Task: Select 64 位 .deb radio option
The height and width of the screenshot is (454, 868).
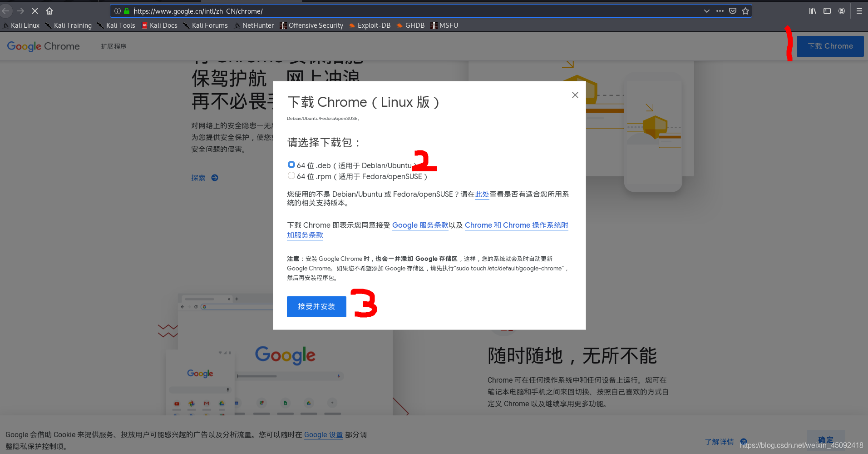Action: pos(291,165)
